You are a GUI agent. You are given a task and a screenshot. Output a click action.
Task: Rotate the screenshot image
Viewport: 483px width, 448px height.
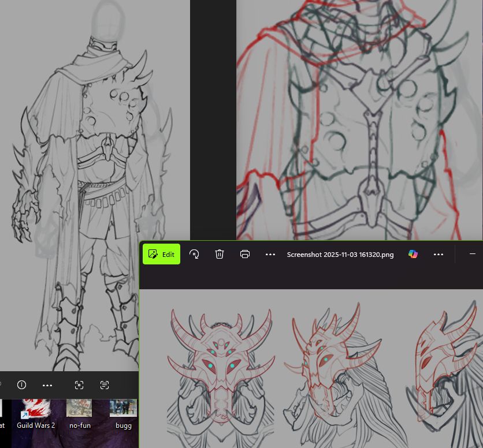[194, 254]
